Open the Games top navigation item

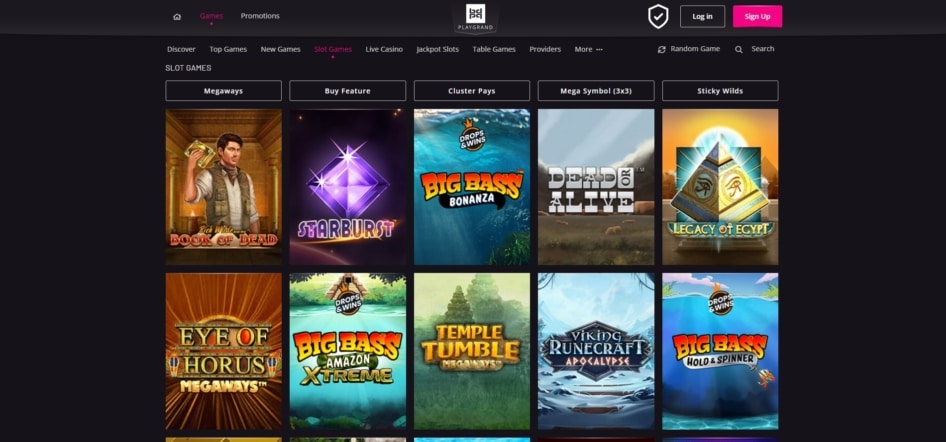point(211,16)
